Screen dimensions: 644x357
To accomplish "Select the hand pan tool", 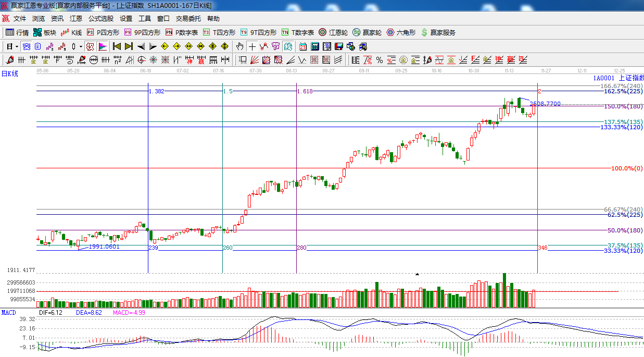I will click(x=239, y=46).
